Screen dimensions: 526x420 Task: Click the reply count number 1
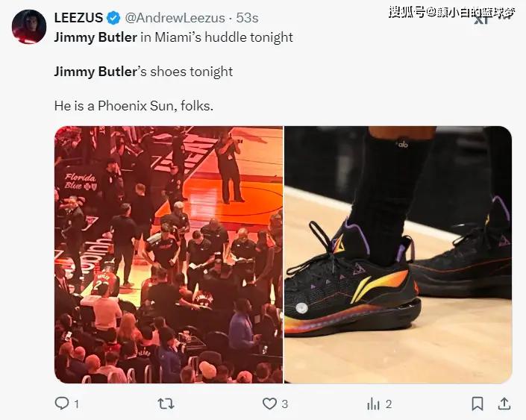pos(77,404)
